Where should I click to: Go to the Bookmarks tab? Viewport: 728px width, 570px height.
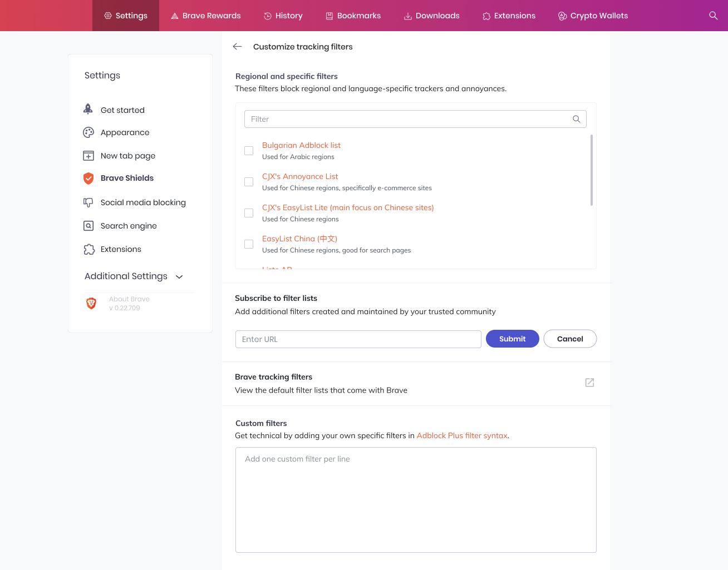[x=353, y=16]
